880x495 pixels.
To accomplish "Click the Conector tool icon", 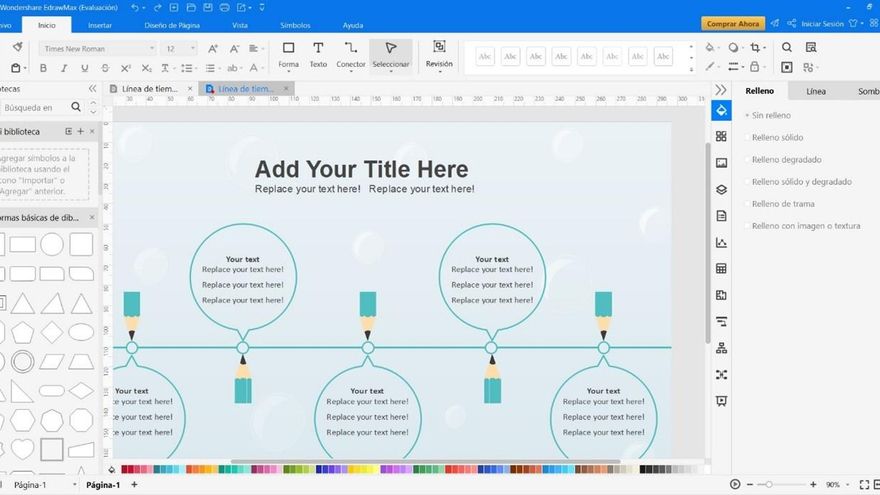I will point(351,54).
